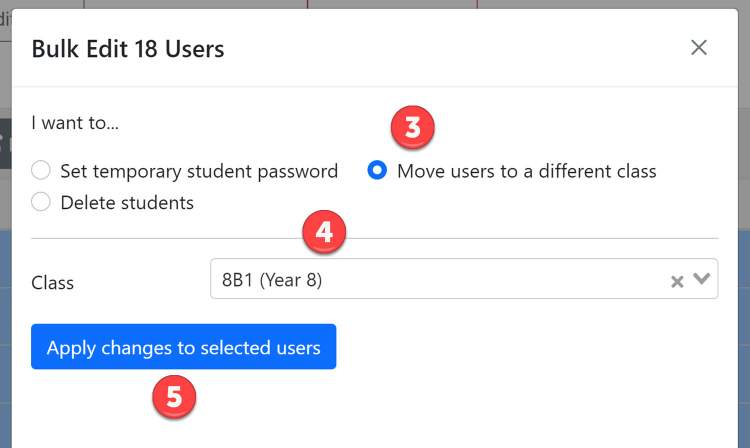The height and width of the screenshot is (448, 750).
Task: Click the 'I want to...' prompt text
Action: coord(75,123)
